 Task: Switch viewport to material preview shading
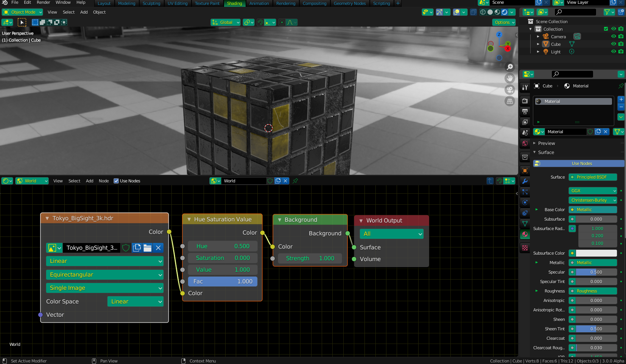(497, 12)
